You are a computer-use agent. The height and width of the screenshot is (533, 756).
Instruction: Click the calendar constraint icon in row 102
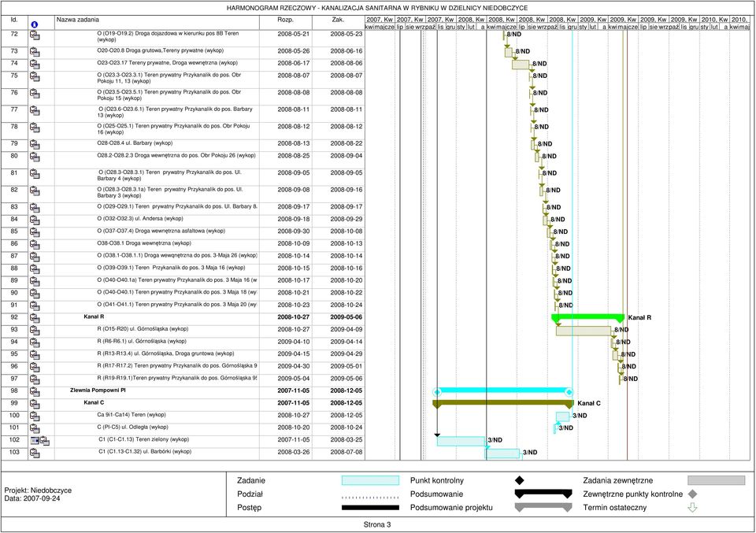pyautogui.click(x=35, y=440)
